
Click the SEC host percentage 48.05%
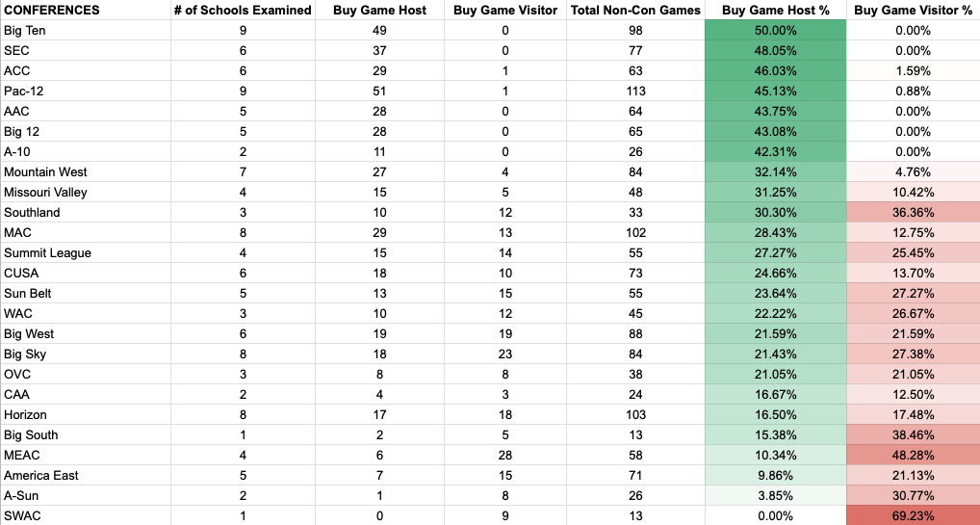(776, 51)
